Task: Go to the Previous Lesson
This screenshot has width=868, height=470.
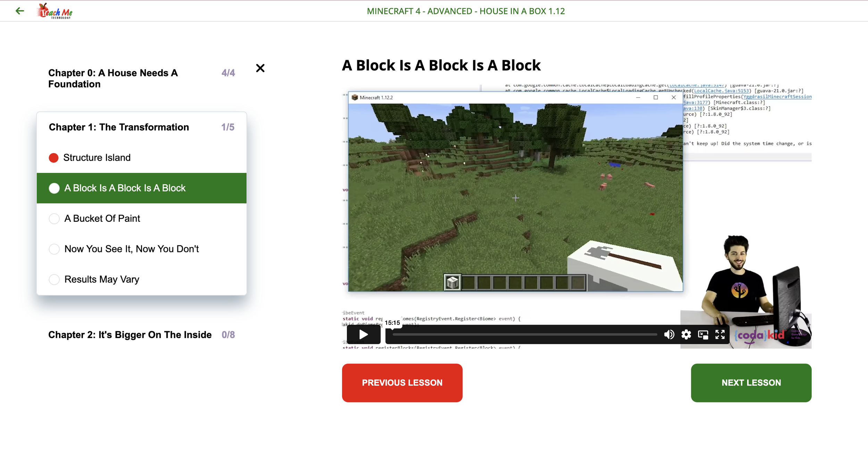Action: tap(402, 383)
